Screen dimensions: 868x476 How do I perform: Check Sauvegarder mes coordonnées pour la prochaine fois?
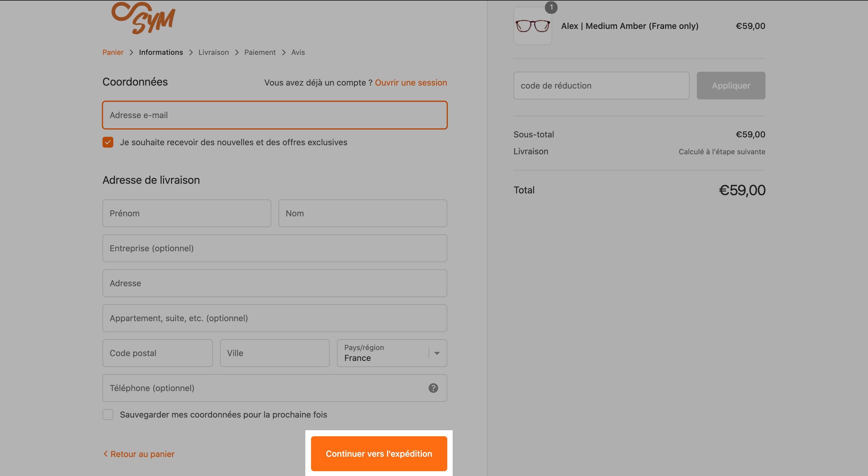108,414
